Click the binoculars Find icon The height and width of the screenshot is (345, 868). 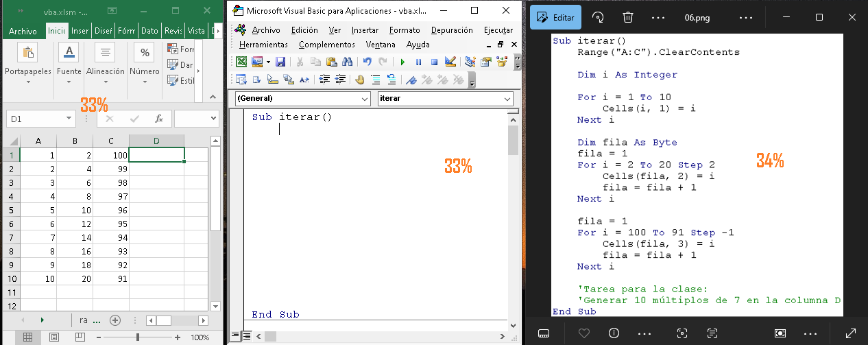[x=347, y=62]
